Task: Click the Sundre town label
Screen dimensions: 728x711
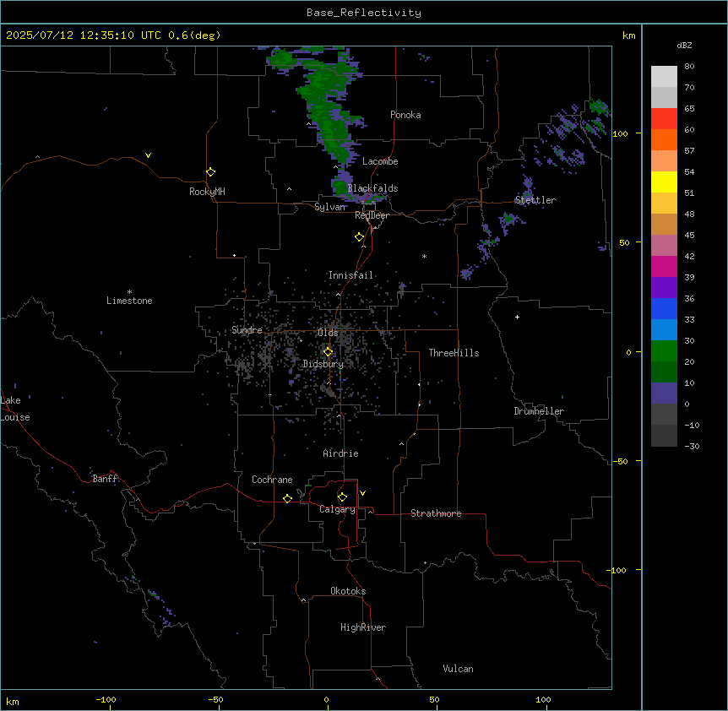Action: (247, 330)
